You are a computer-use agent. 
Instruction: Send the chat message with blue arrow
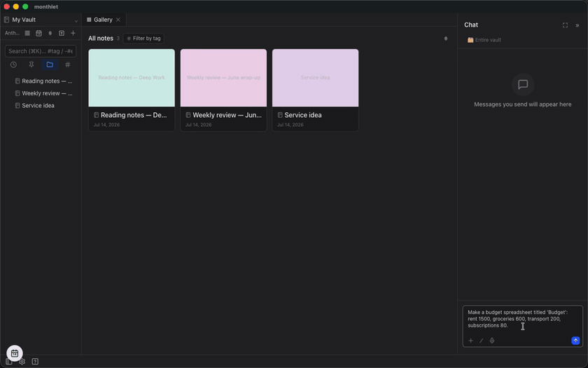coord(575,341)
